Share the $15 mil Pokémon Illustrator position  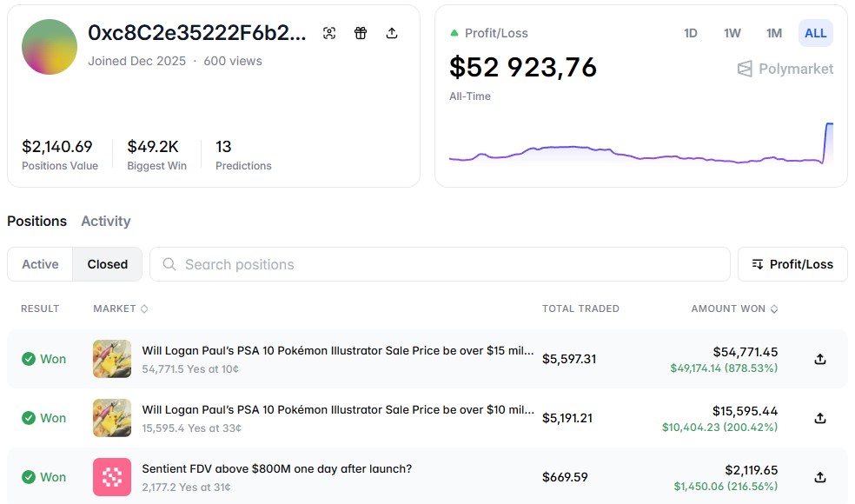820,359
